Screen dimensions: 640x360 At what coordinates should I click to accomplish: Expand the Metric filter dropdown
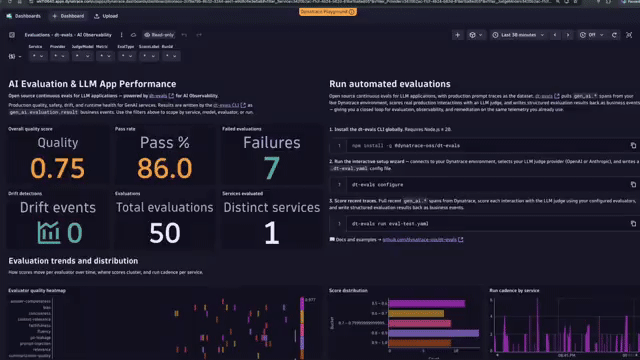(x=105, y=56)
